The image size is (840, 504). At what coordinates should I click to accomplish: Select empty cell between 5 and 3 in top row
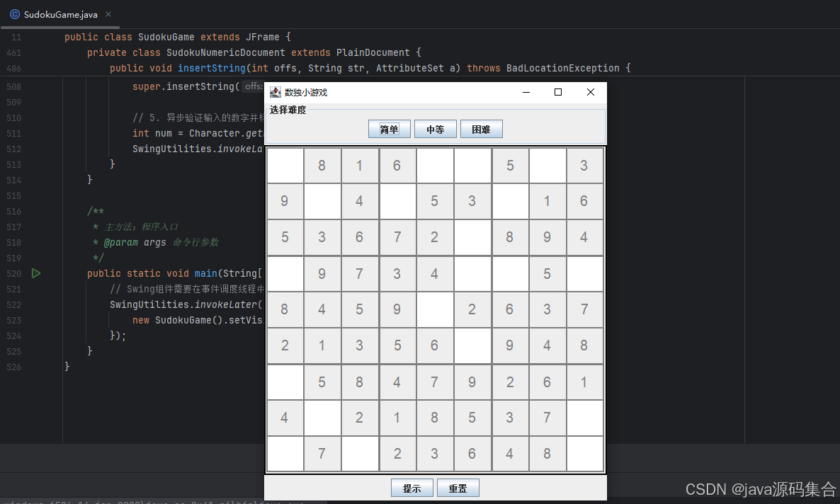547,166
